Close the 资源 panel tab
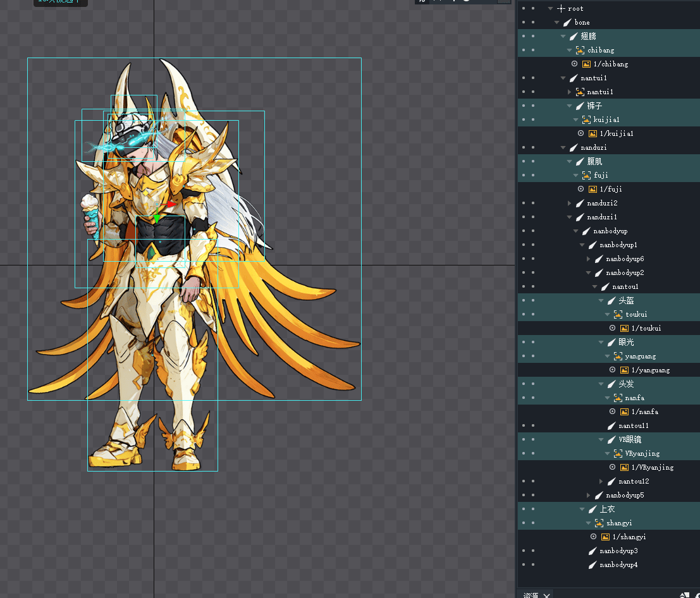700x598 pixels. pyautogui.click(x=547, y=595)
